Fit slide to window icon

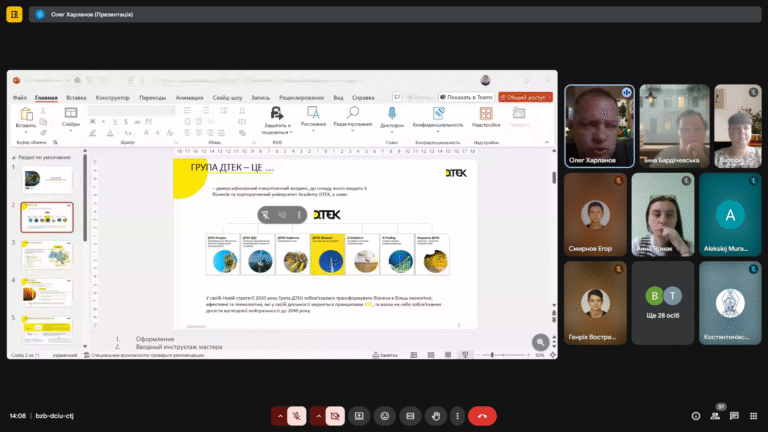point(552,355)
